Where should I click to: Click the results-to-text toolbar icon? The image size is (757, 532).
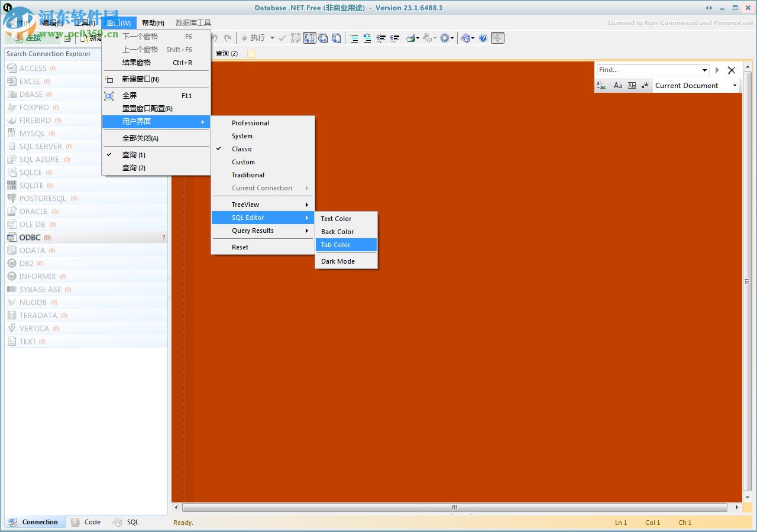click(323, 38)
